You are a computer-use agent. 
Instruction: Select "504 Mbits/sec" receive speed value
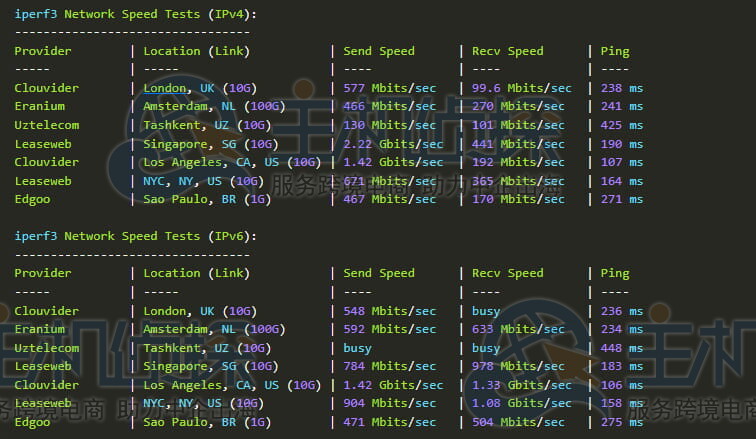[x=518, y=422]
